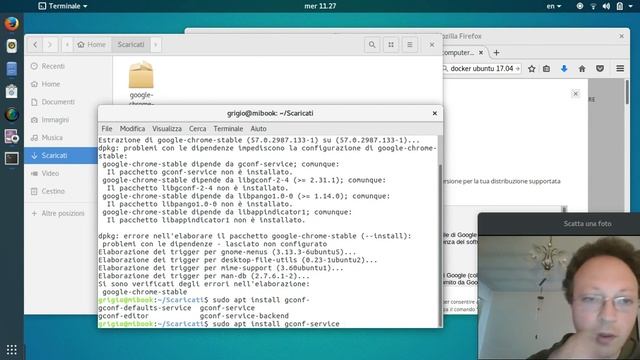Open the Modifica menu in terminal
The width and height of the screenshot is (640, 360).
click(132, 129)
